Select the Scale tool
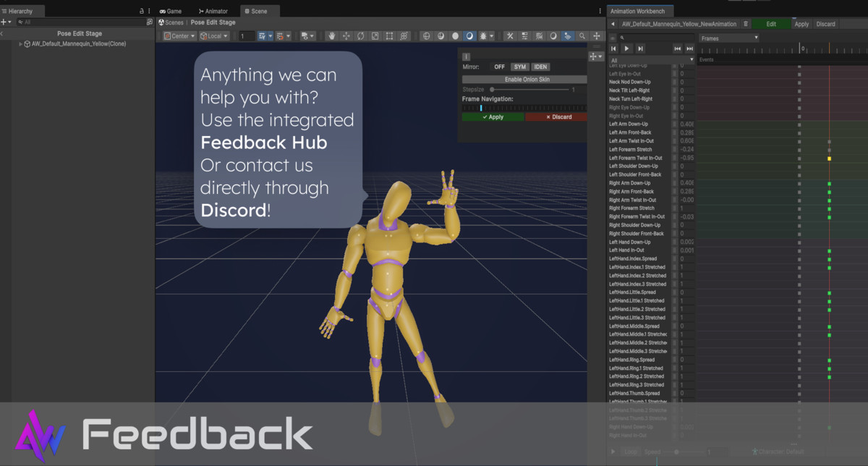Screen dimensions: 868x466 [x=375, y=36]
